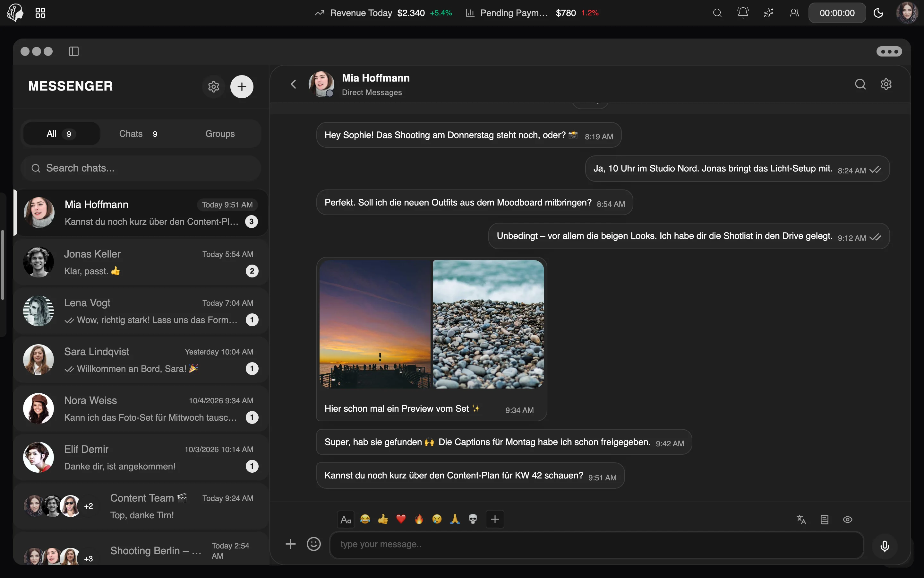924x578 pixels.
Task: Click the Moodboard outfits message
Action: point(475,203)
